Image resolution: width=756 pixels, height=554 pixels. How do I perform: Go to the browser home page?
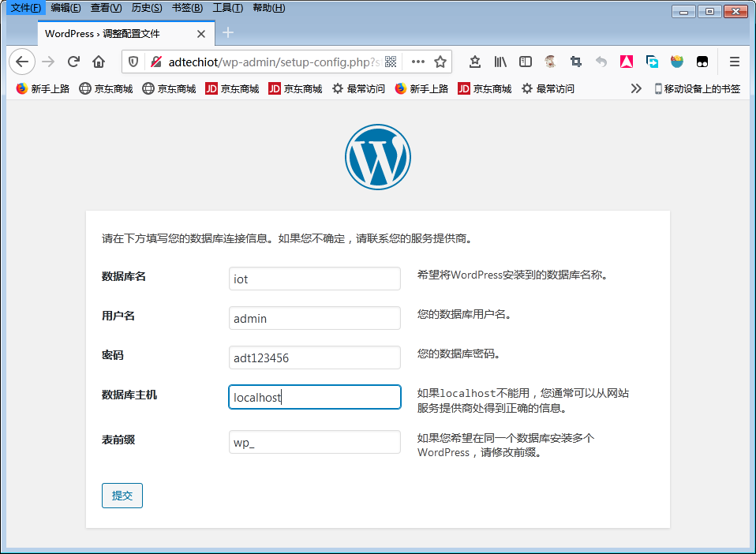point(99,62)
